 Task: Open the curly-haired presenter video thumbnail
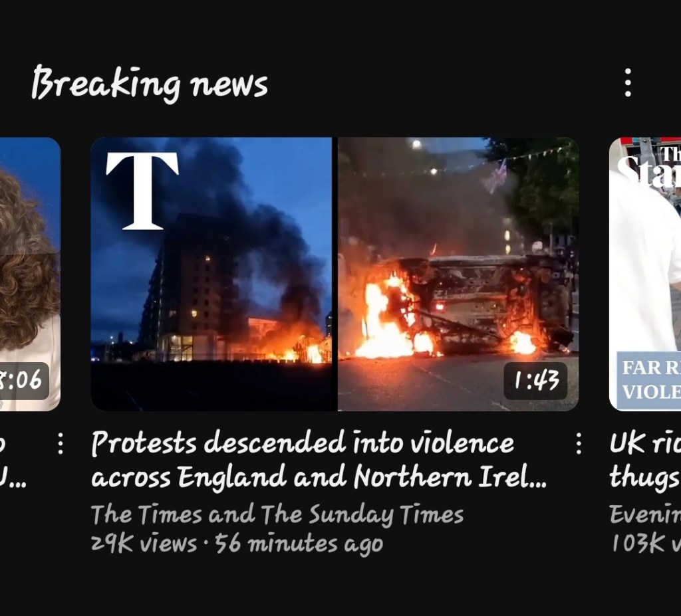(30, 274)
